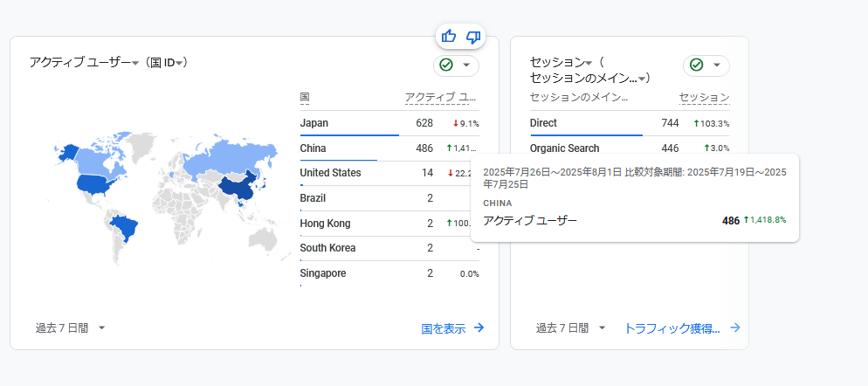Click the thumbs down feedback icon
The height and width of the screenshot is (386, 868).
coord(472,37)
